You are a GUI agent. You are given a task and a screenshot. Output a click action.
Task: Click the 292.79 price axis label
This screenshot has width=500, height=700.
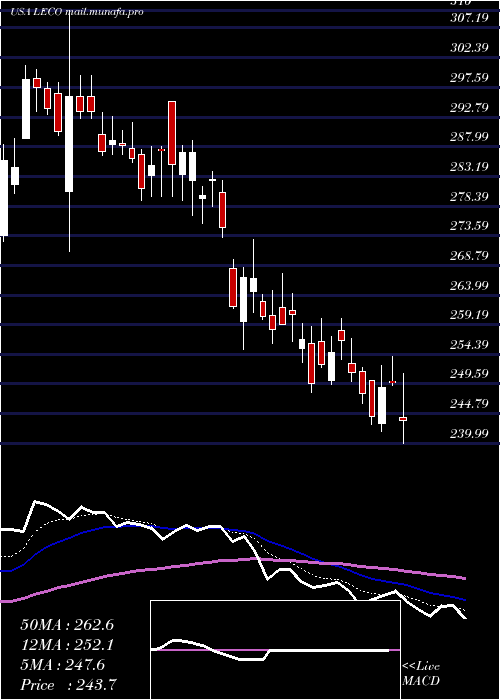click(x=469, y=108)
